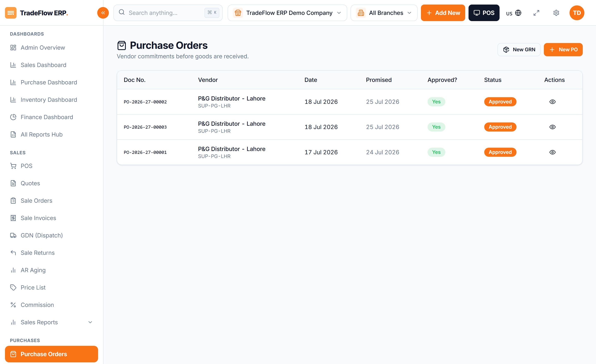
Task: Click the US language selector
Action: click(x=513, y=13)
